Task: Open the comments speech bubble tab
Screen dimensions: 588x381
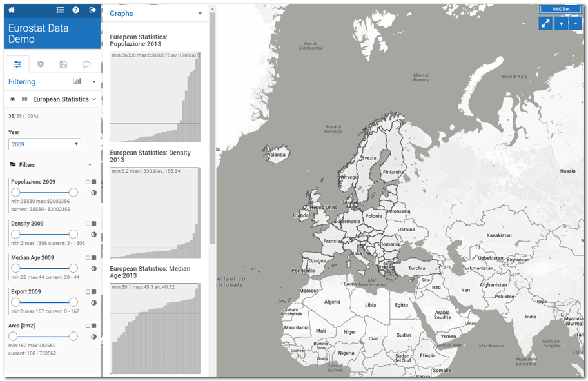Action: [86, 64]
